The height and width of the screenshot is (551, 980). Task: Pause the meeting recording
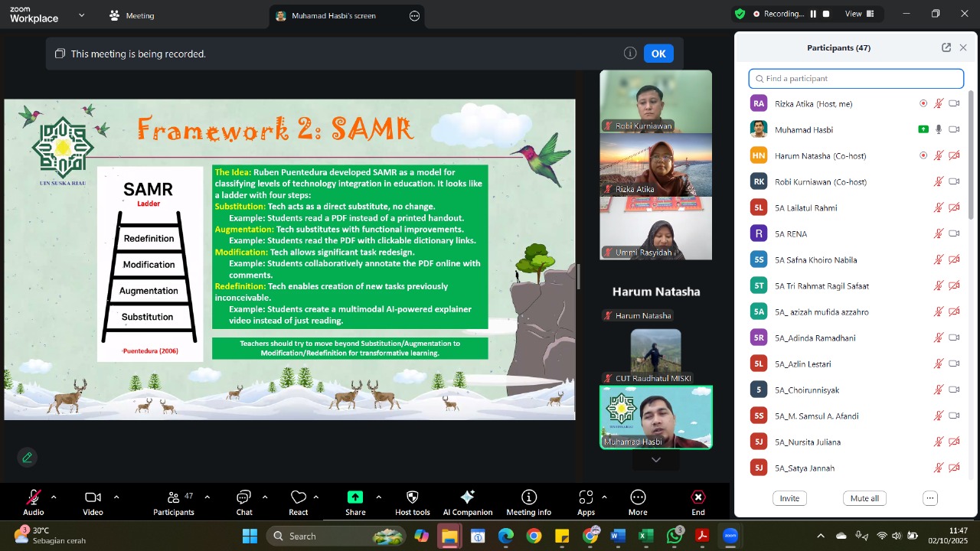pyautogui.click(x=813, y=14)
